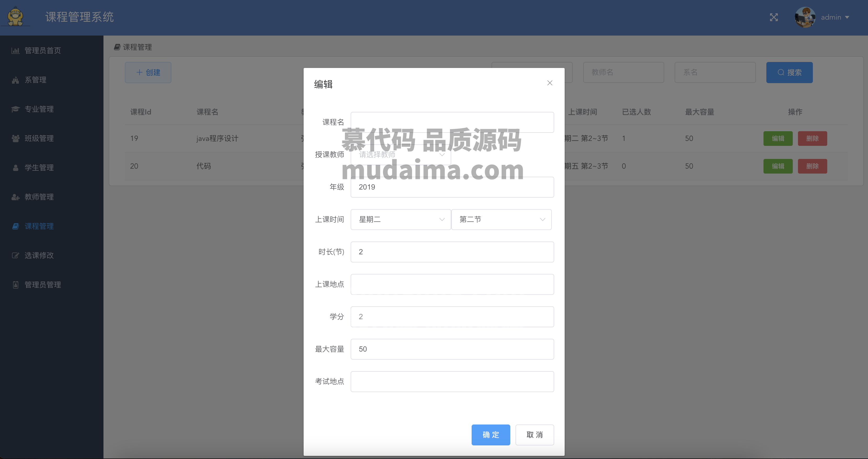This screenshot has width=868, height=459.
Task: Click 管理员管理 badge icon
Action: coord(15,285)
